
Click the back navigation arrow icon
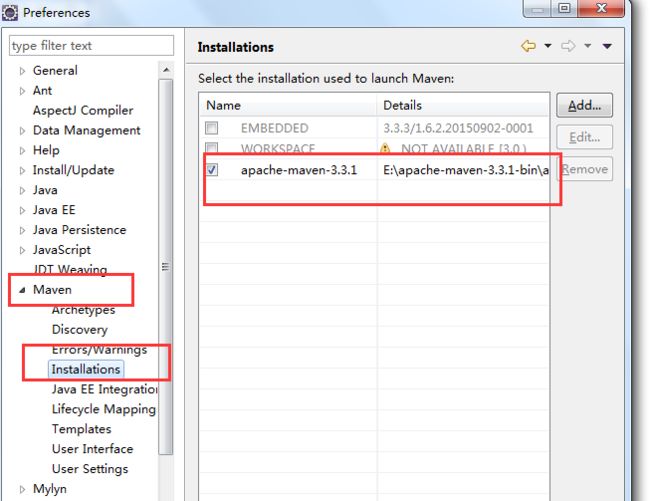pyautogui.click(x=528, y=46)
